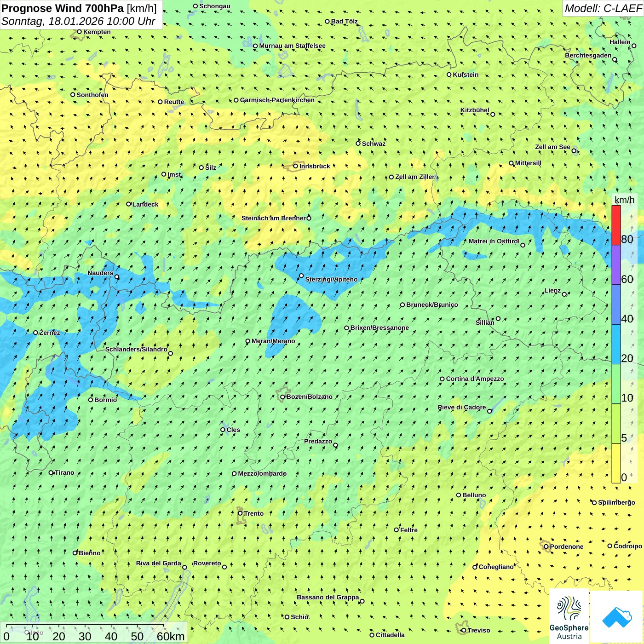Click the Predazzo label

tap(318, 441)
